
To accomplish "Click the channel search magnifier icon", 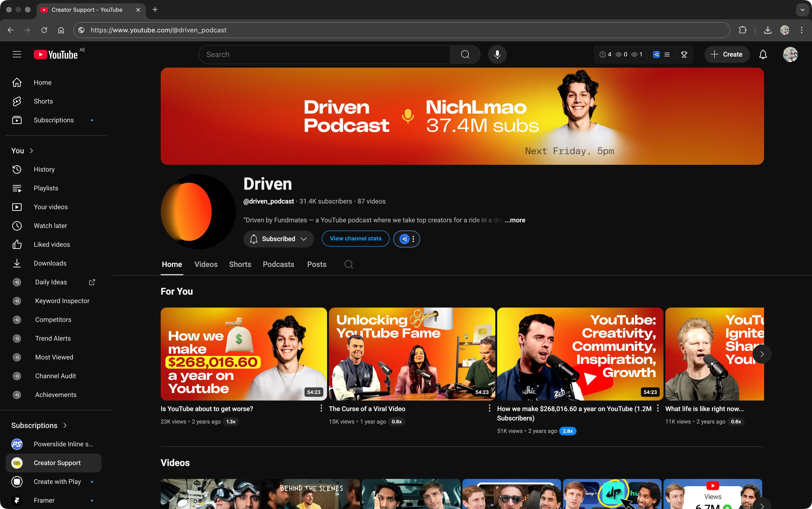I will point(349,264).
